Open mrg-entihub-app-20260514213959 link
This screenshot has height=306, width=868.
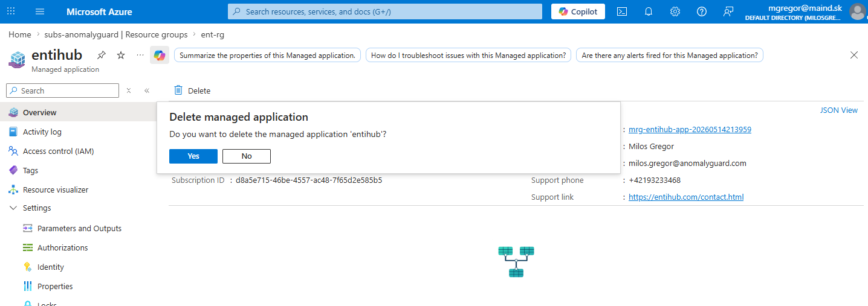(690, 129)
